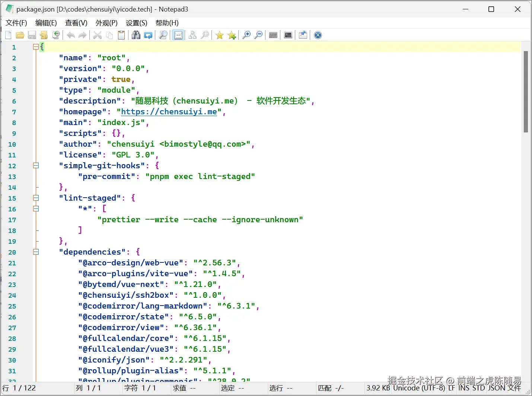The height and width of the screenshot is (396, 532).
Task: Click the Notepad3 title bar app icon
Action: (x=9, y=9)
